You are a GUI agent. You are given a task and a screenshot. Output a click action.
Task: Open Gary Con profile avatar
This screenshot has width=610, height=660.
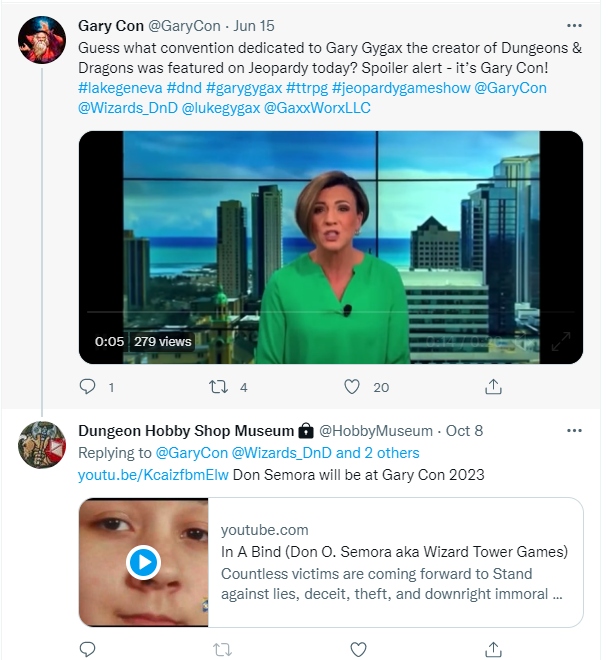click(42, 40)
